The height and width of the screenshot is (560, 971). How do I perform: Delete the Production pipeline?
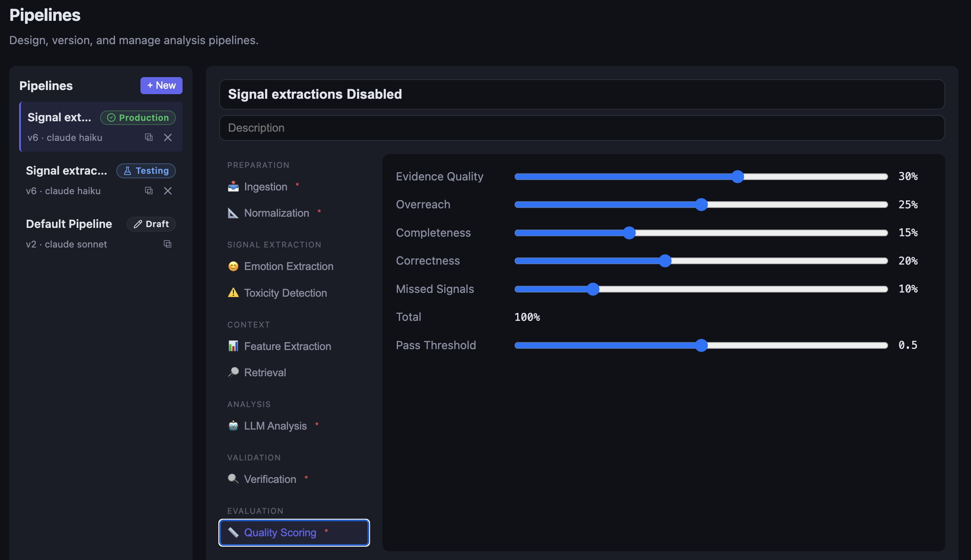(x=168, y=137)
